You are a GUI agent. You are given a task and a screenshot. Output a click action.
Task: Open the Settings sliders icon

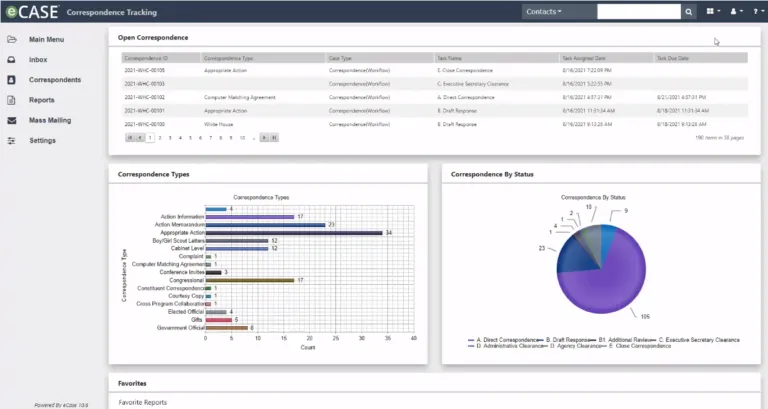tap(11, 141)
